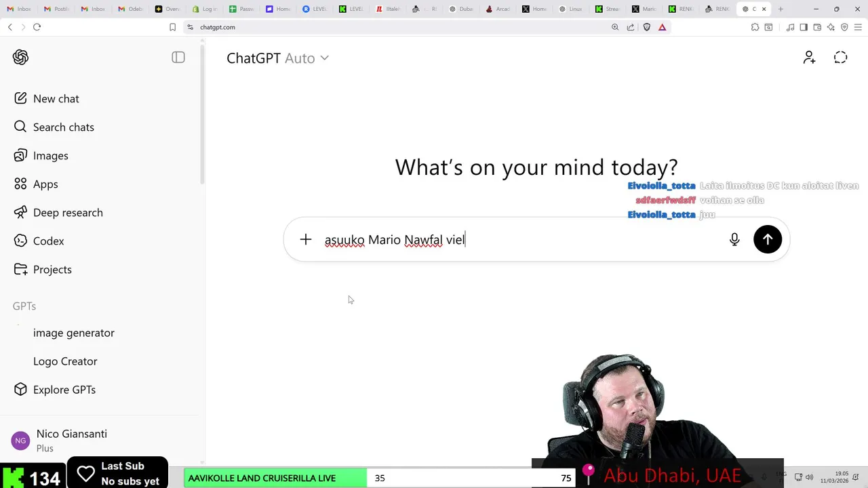The image size is (868, 488).
Task: Click the goal progress bar AAVIKOLLE LAND CRUISERILLA LIVE
Action: (x=380, y=478)
